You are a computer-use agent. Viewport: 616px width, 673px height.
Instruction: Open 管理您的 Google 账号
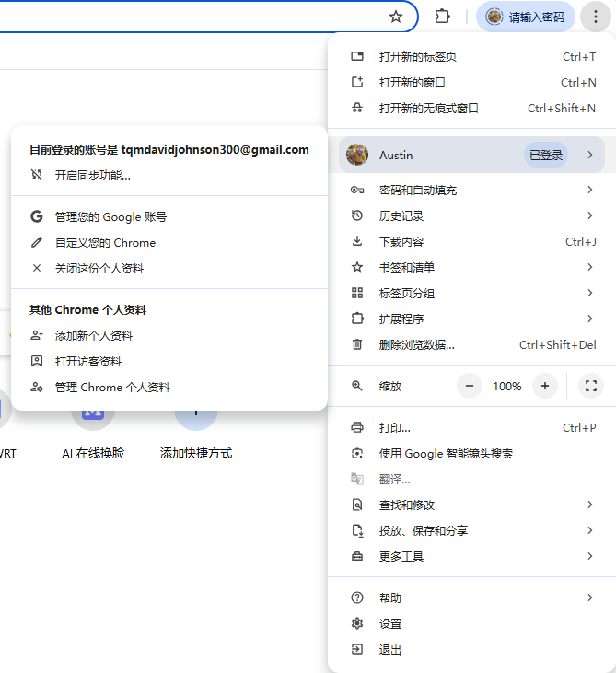click(169, 216)
